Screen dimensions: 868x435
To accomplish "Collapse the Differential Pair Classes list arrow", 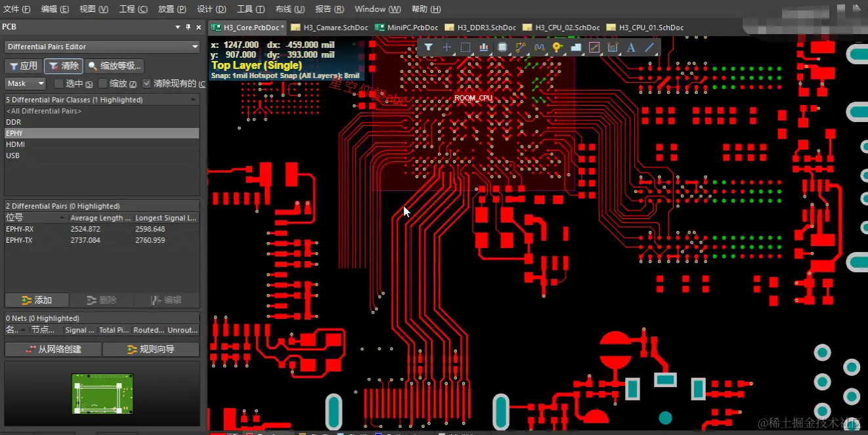I will click(194, 100).
